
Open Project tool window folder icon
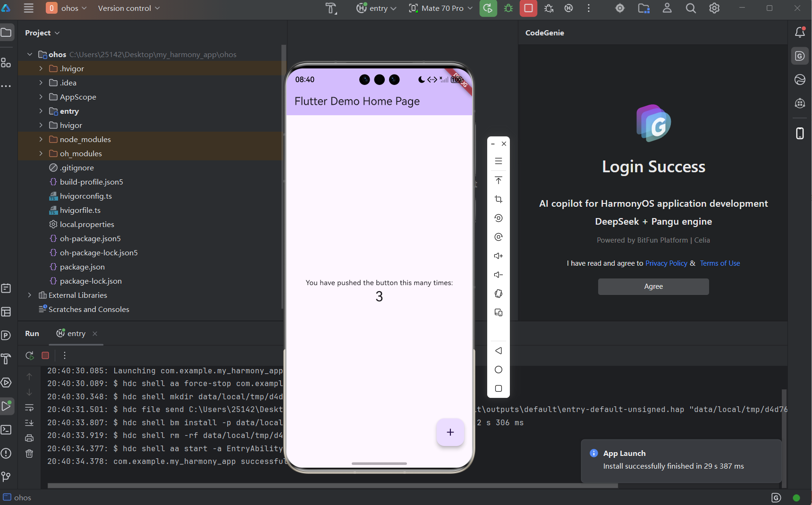(6, 33)
